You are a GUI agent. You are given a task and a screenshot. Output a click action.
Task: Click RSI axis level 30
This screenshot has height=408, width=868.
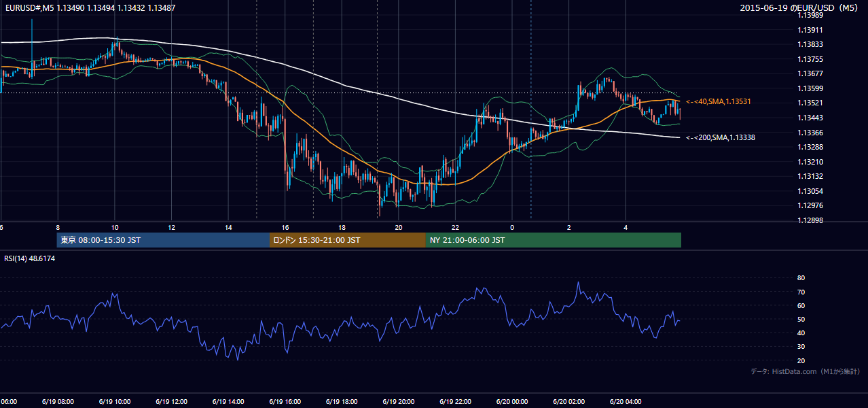click(x=801, y=346)
